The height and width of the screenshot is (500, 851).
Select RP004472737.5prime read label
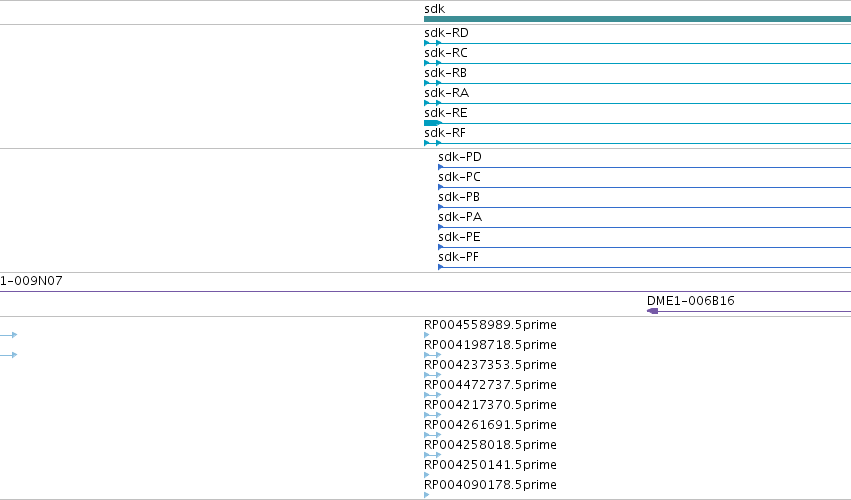click(490, 385)
